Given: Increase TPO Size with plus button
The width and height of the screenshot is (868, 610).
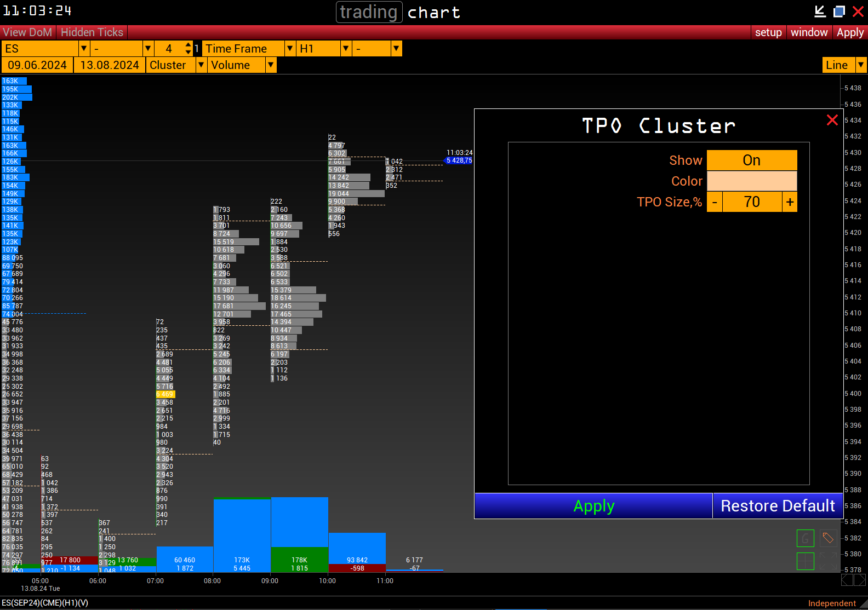Looking at the screenshot, I should pos(789,202).
